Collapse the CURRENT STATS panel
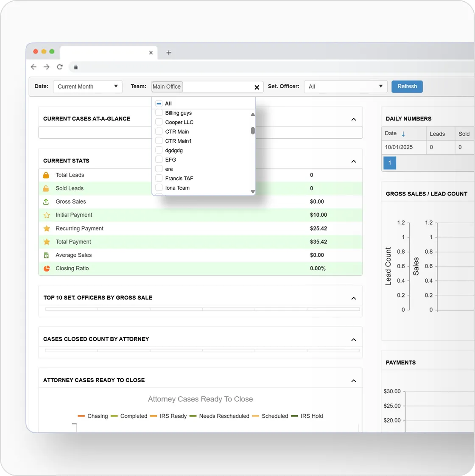The width and height of the screenshot is (475, 476). coord(354,161)
